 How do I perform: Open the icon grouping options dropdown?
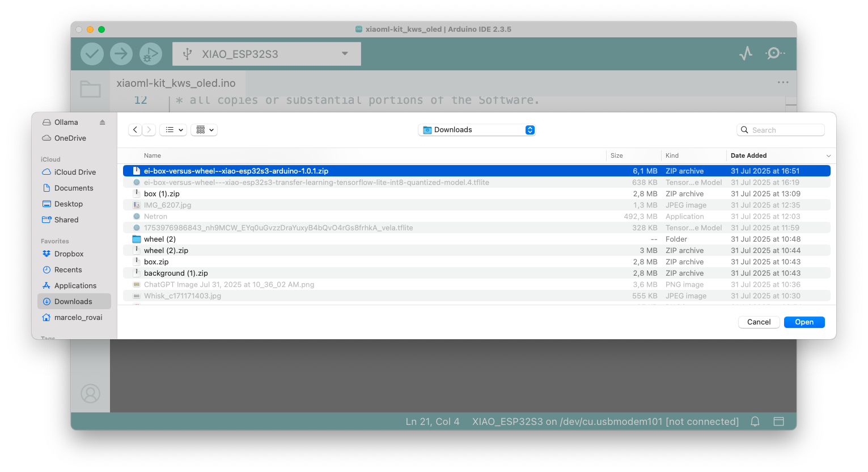[x=204, y=130]
